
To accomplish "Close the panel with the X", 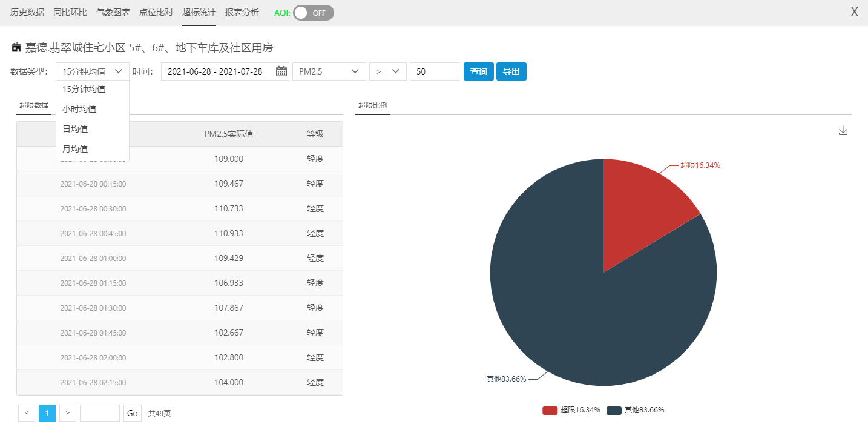I will click(x=854, y=12).
